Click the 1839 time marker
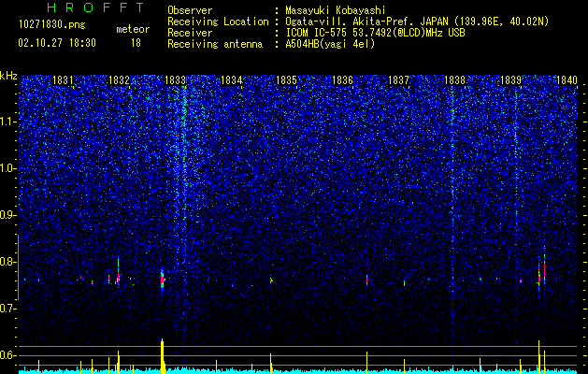This screenshot has width=588, height=374. pyautogui.click(x=510, y=80)
